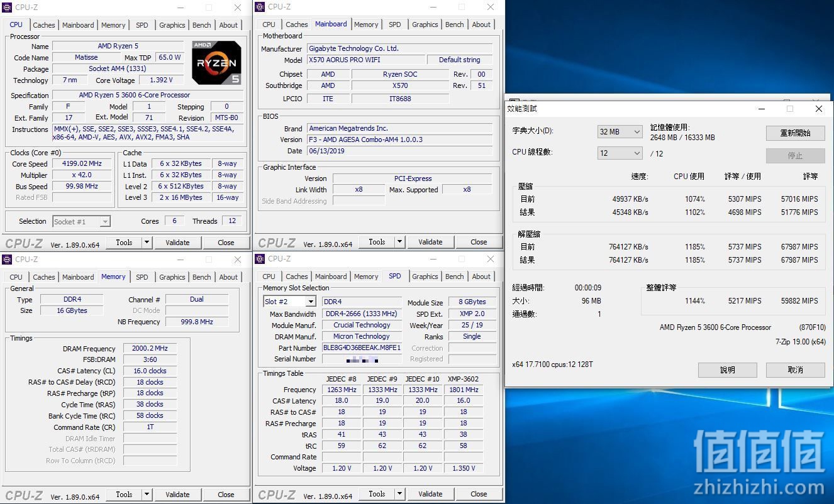The image size is (834, 504).
Task: Open the Tools dropdown arrow in the SPD window
Action: 400,493
